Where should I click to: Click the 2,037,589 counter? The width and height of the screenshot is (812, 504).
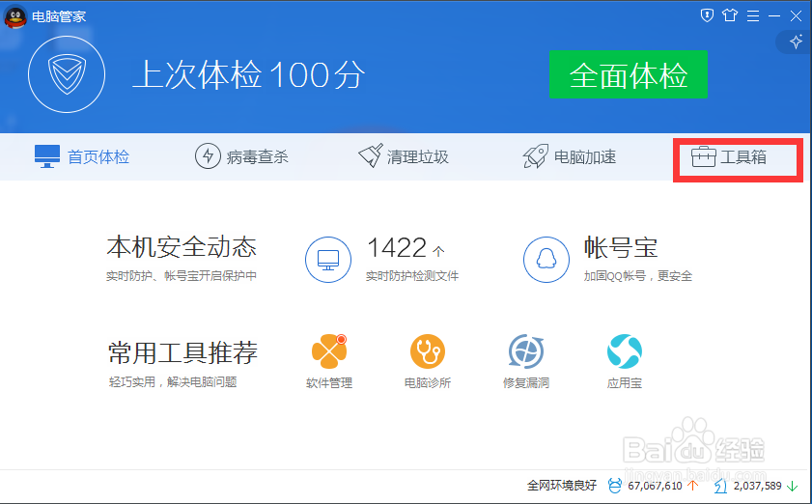pyautogui.click(x=758, y=486)
